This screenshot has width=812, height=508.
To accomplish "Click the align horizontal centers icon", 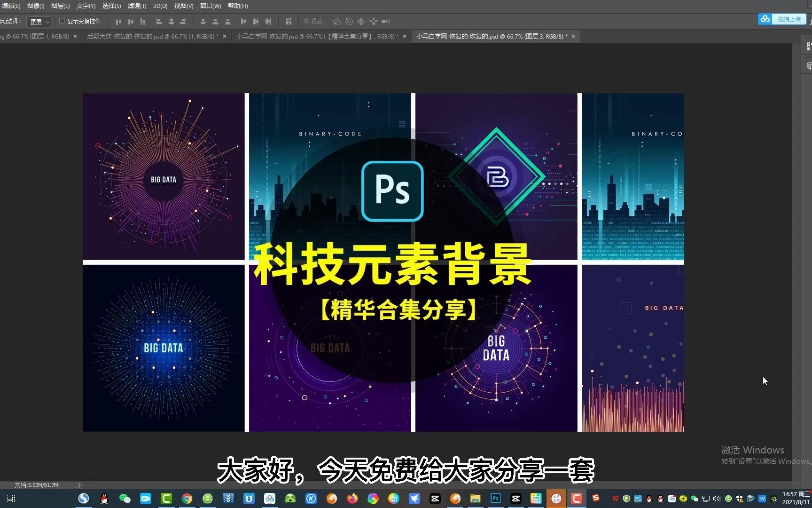I will [170, 21].
